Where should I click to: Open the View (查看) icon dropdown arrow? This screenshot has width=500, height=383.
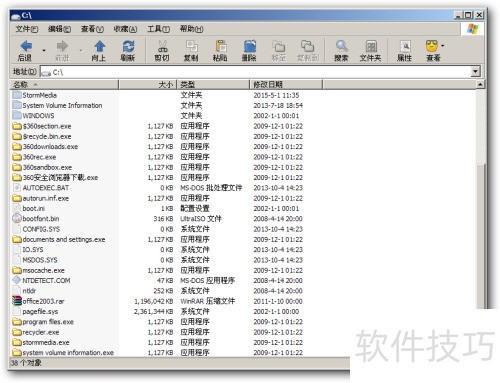442,46
